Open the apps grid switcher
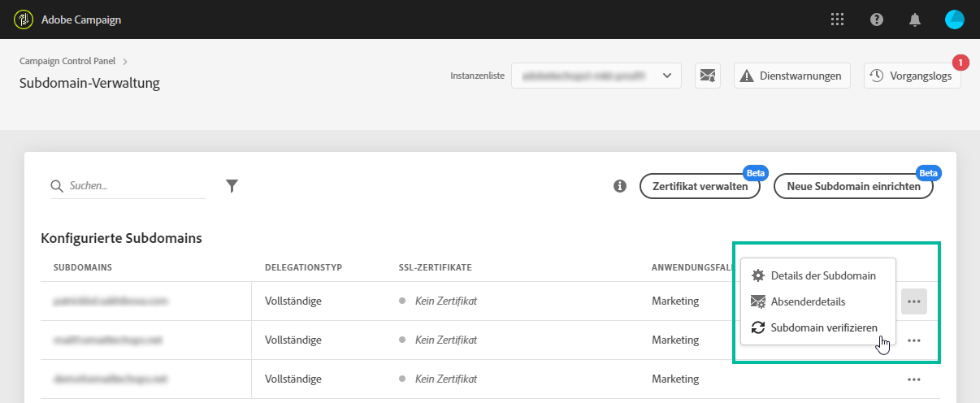The height and width of the screenshot is (403, 980). [x=838, y=19]
